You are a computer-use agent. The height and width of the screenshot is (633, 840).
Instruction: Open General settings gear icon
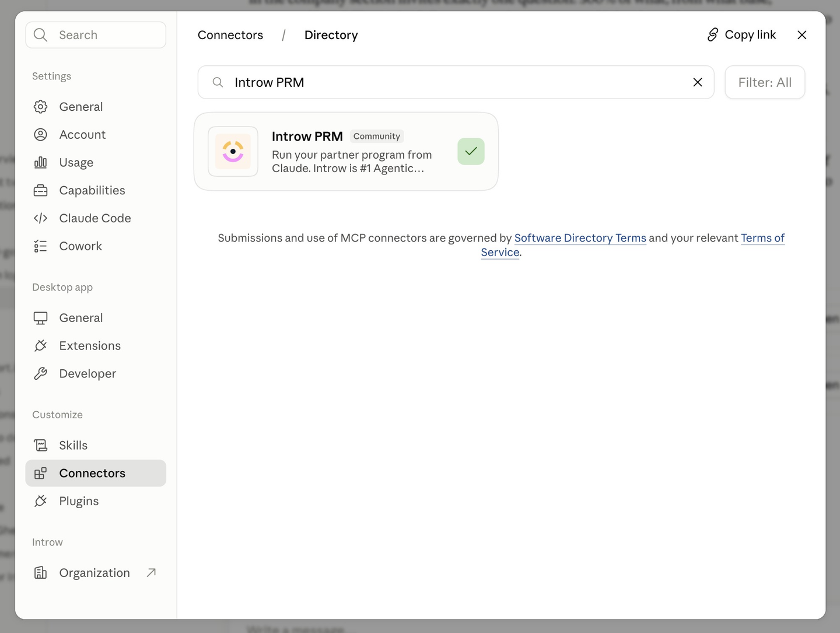click(40, 107)
